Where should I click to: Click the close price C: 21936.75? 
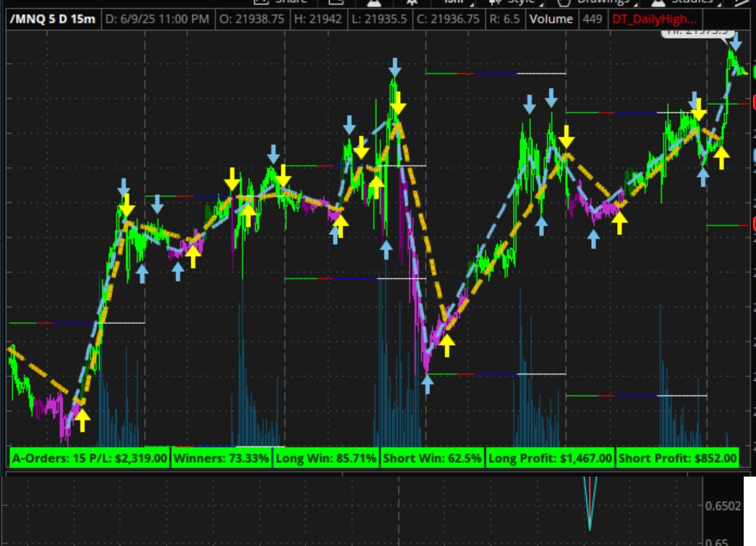point(448,20)
